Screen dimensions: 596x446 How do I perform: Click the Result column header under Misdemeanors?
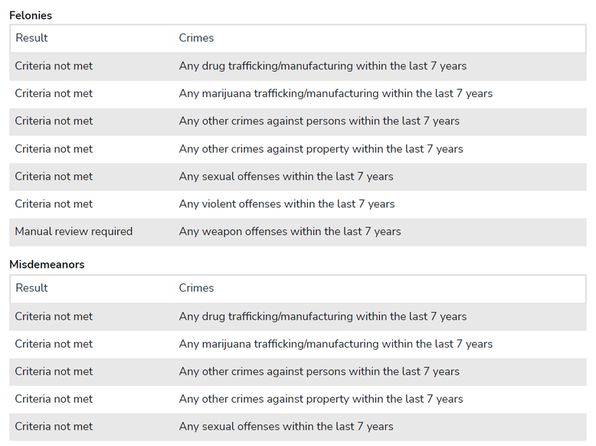click(x=32, y=288)
